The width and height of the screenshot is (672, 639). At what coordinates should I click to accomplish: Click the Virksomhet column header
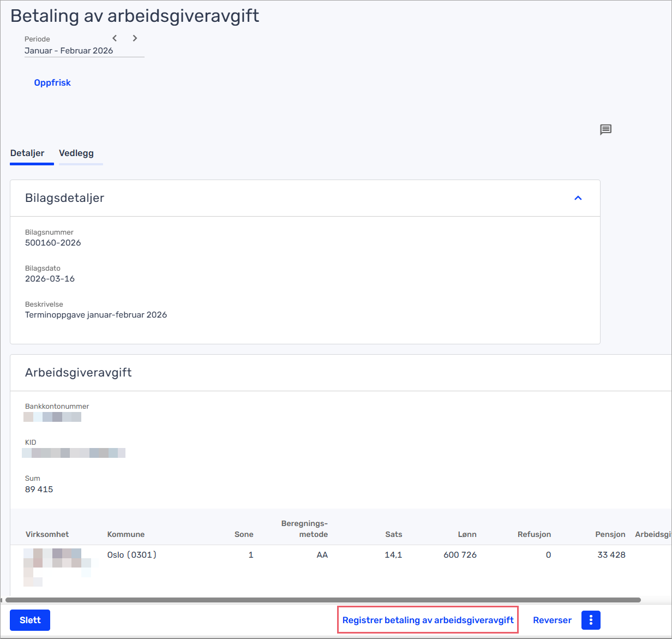(x=47, y=534)
